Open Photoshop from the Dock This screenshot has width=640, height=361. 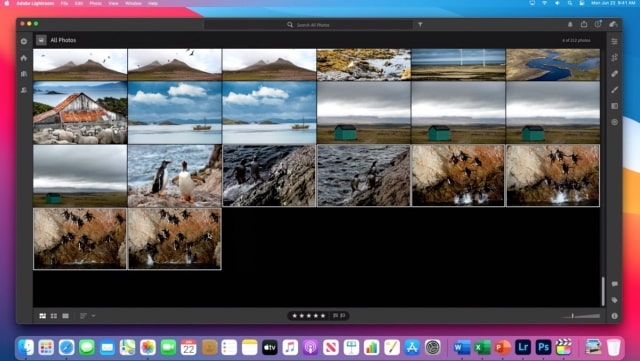point(543,348)
